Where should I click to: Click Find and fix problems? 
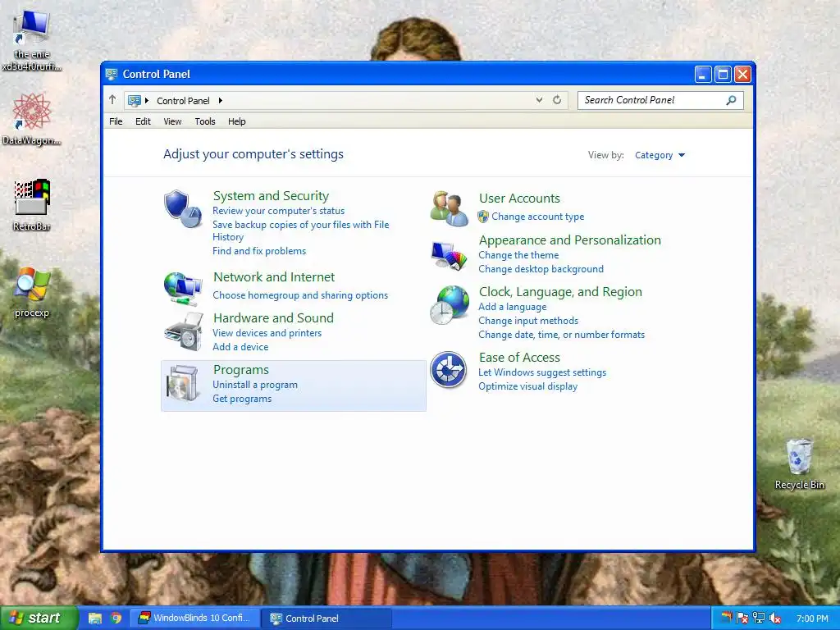pos(259,251)
